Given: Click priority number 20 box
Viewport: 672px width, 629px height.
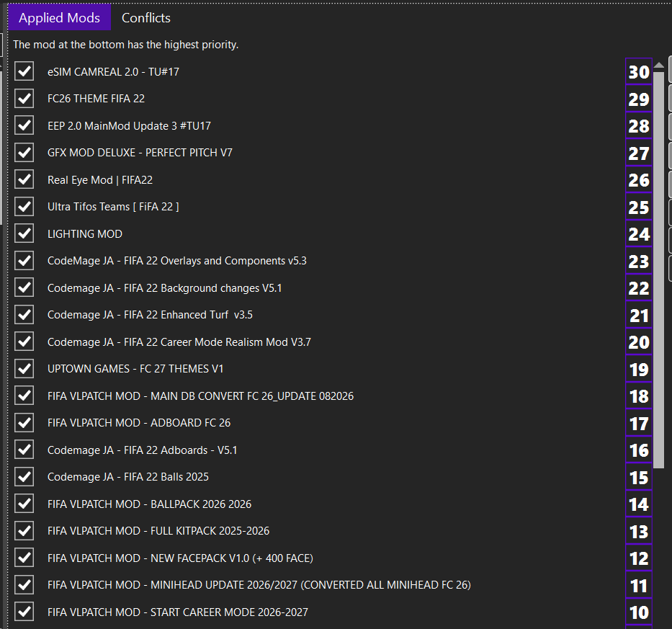Looking at the screenshot, I should click(x=639, y=342).
